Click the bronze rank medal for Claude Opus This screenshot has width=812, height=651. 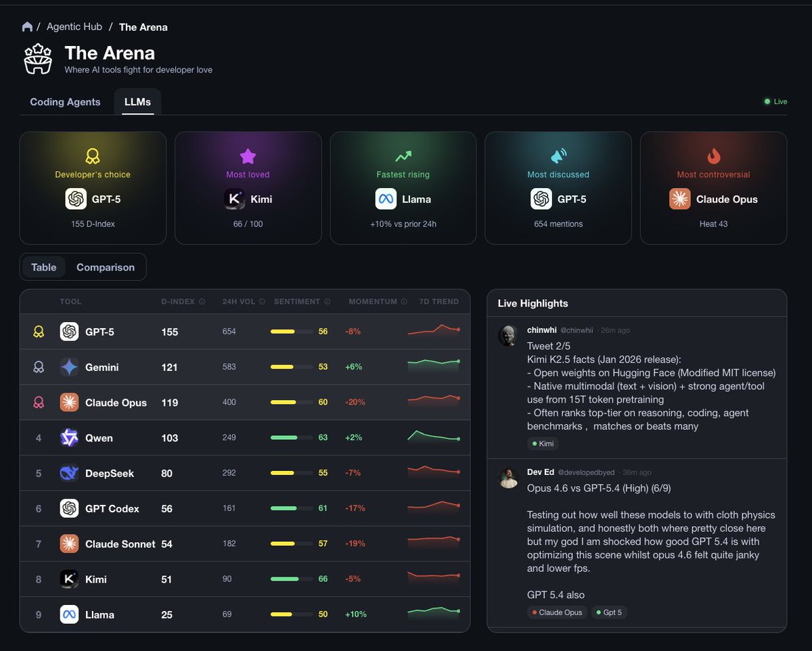point(39,402)
